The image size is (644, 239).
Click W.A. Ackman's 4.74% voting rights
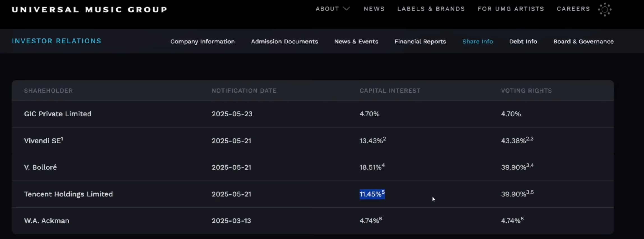pyautogui.click(x=512, y=220)
